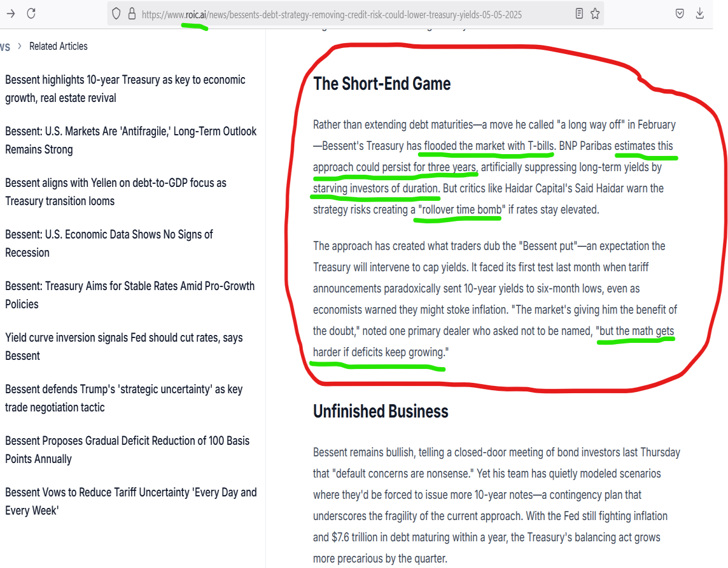The width and height of the screenshot is (728, 568).
Task: Click "The Short-End Game" heading
Action: 382,84
